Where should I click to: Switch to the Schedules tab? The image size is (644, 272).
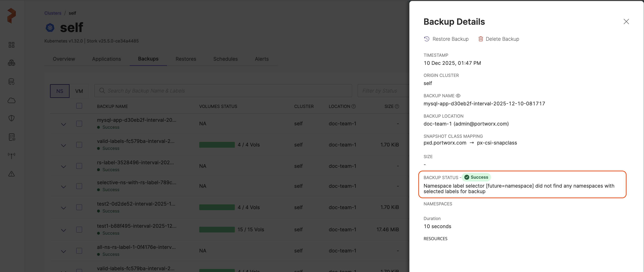225,59
